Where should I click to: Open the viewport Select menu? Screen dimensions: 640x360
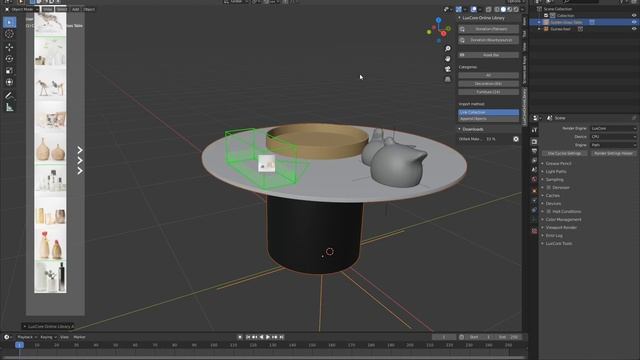62,9
